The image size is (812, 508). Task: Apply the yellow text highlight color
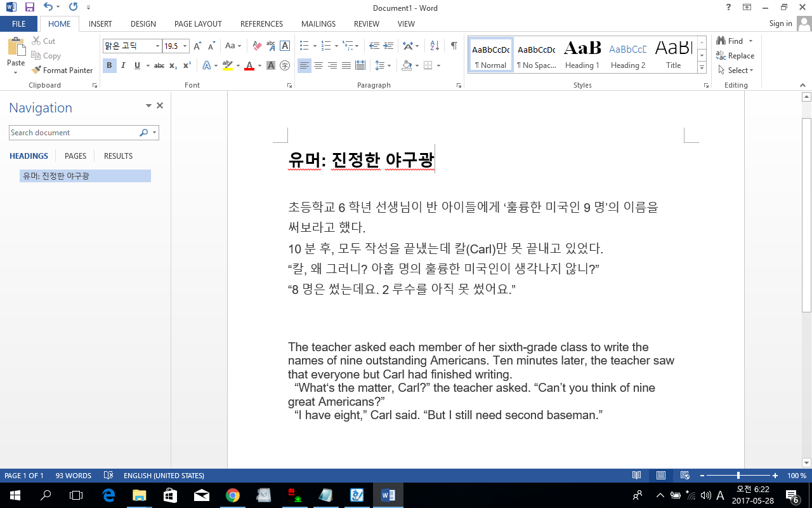tap(228, 65)
